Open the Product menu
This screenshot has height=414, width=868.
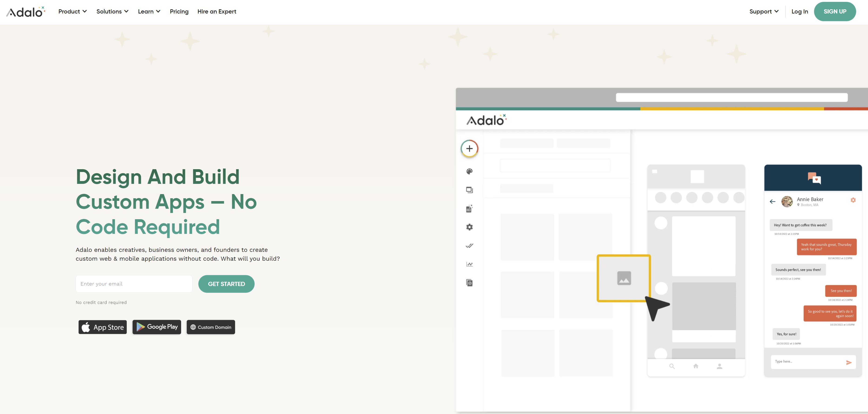pyautogui.click(x=73, y=11)
